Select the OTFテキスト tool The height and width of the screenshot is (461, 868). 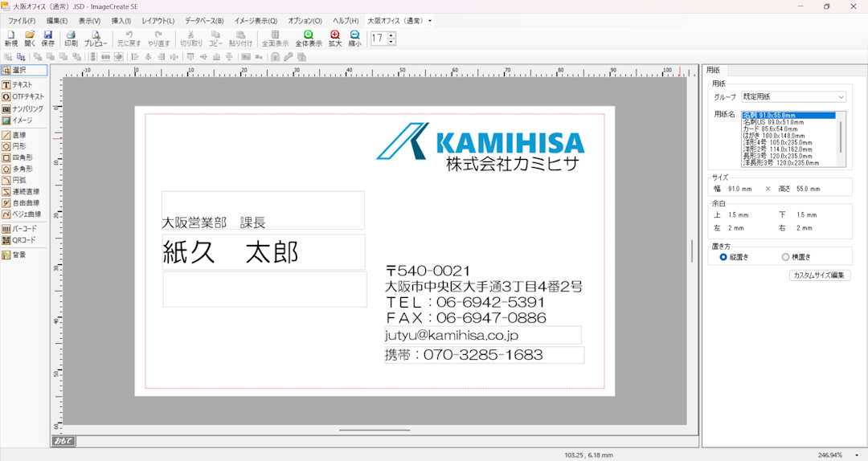24,96
